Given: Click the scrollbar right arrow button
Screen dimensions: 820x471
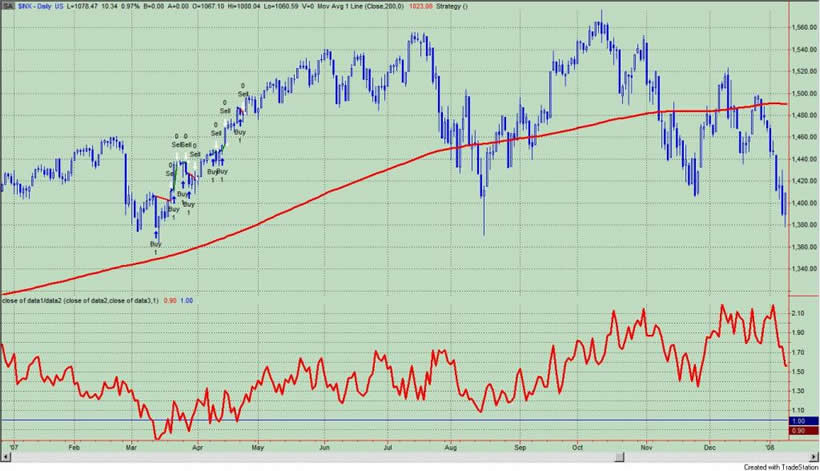Looking at the screenshot, I should pyautogui.click(x=814, y=457).
